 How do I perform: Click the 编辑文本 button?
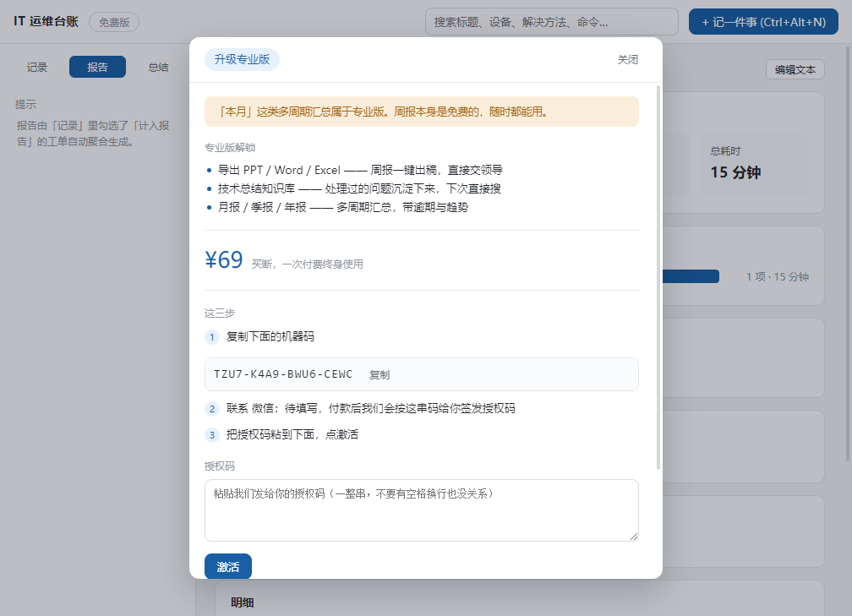click(x=795, y=69)
